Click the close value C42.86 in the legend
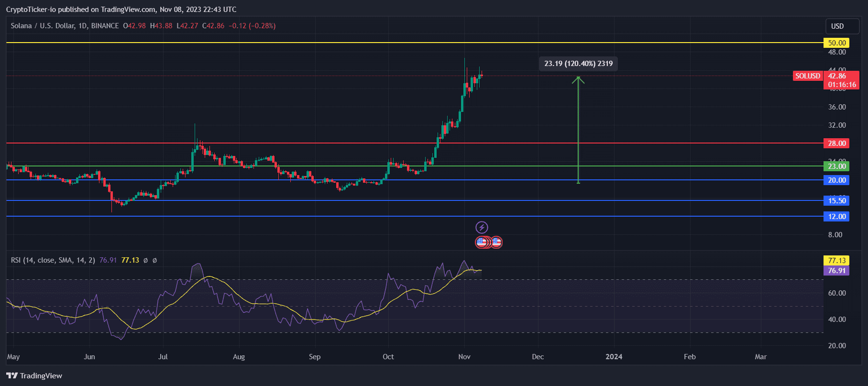 (213, 26)
